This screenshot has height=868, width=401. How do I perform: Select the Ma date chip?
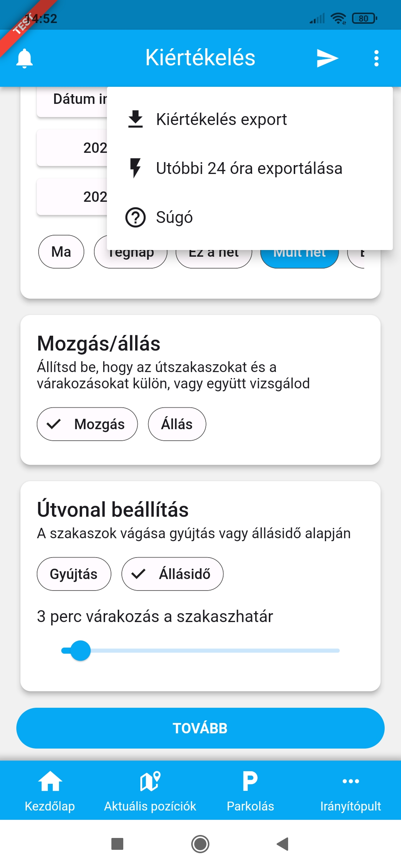click(61, 252)
